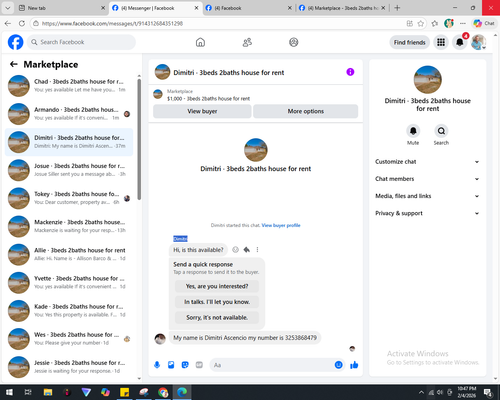Open the Chad conversation in the list
The width and height of the screenshot is (500, 400).
(69, 86)
